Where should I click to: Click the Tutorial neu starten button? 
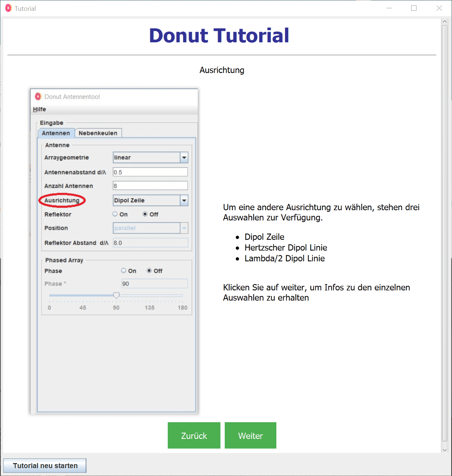(x=45, y=466)
